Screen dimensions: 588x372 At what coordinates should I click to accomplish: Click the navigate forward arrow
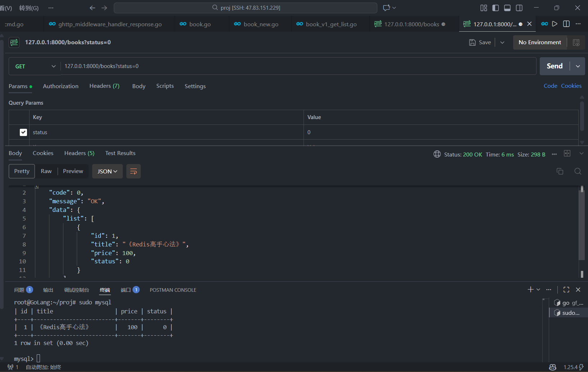click(x=104, y=8)
